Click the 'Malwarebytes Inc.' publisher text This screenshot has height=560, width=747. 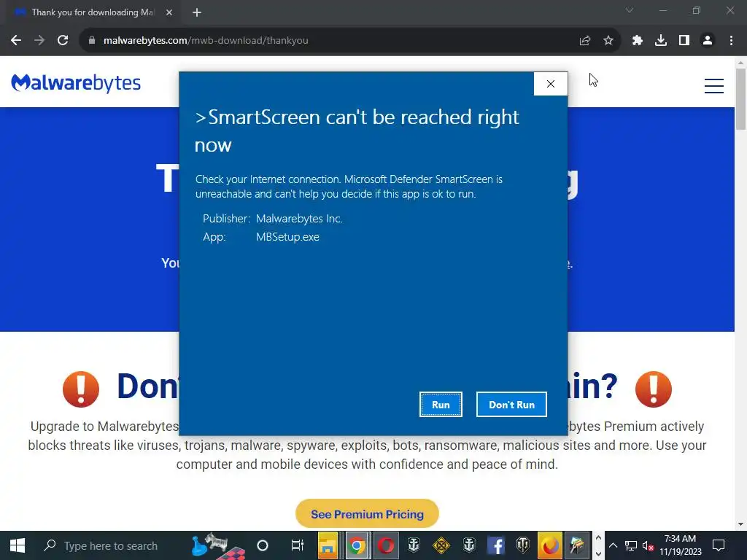pos(299,219)
